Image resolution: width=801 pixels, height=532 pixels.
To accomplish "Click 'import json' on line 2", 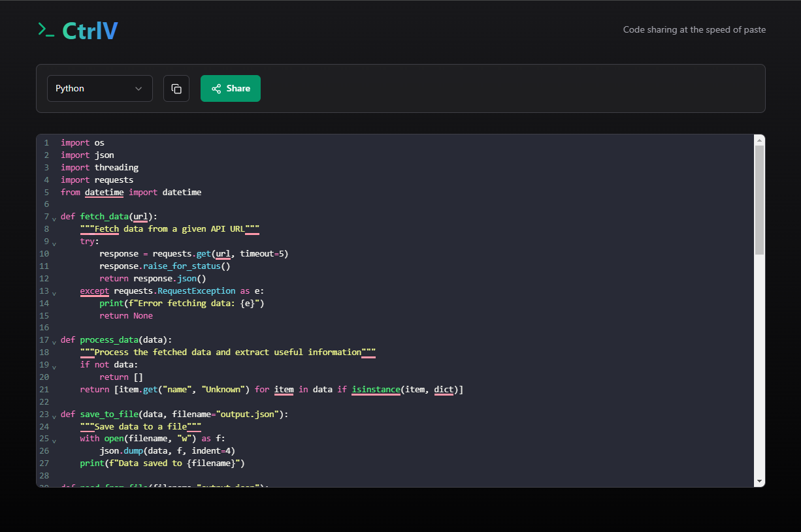I will [88, 155].
